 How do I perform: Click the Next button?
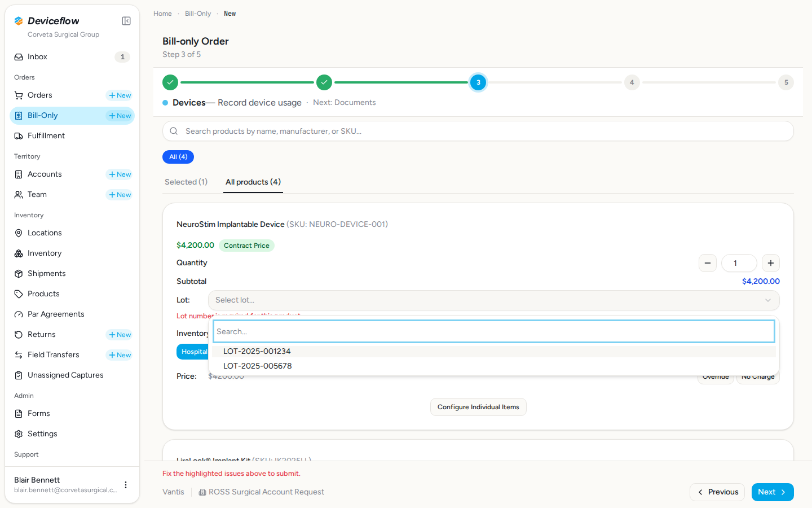coord(773,492)
